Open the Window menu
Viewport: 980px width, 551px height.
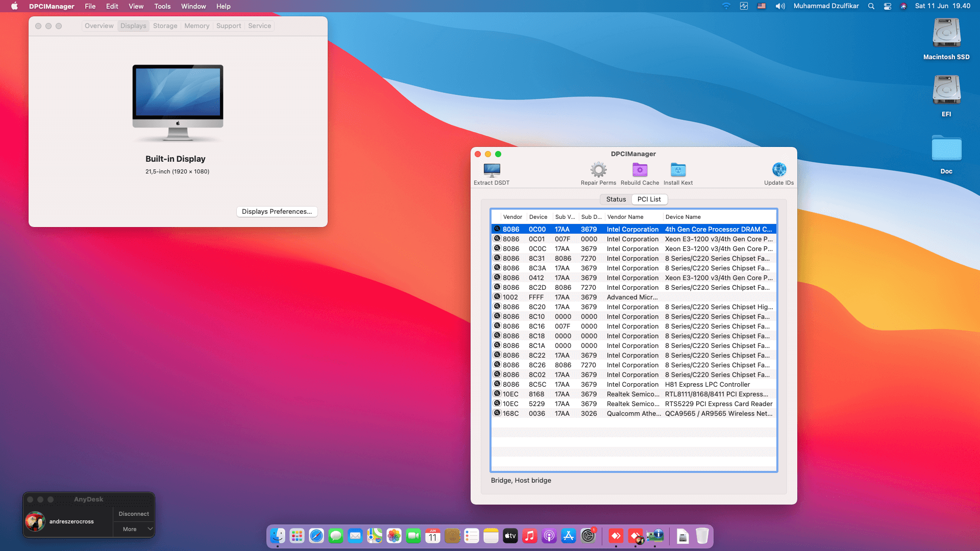point(193,6)
